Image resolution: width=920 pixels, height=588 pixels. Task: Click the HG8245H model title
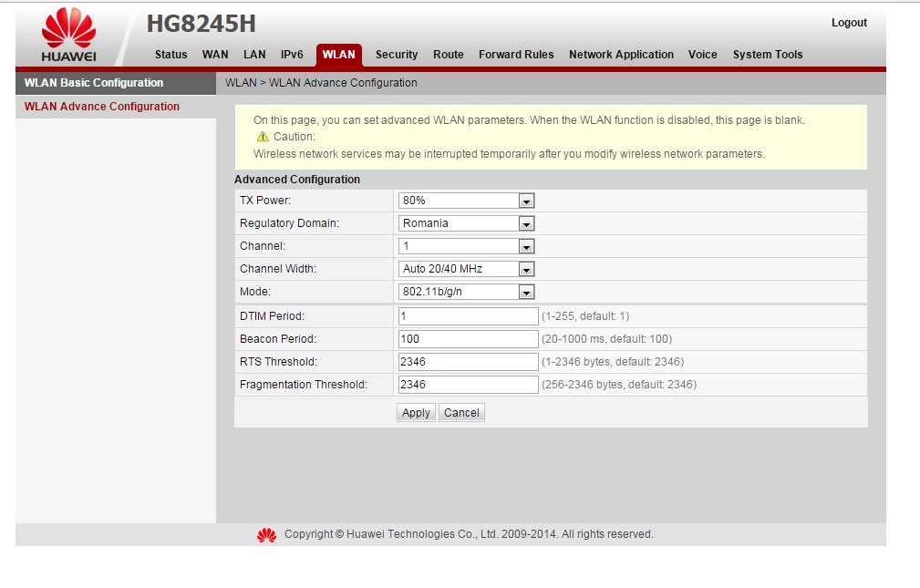coord(202,24)
